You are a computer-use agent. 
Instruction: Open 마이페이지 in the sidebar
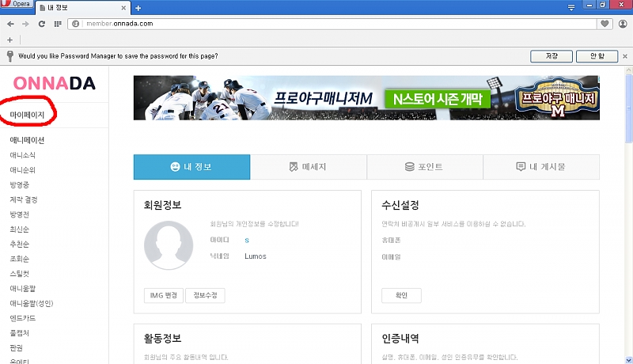click(28, 116)
